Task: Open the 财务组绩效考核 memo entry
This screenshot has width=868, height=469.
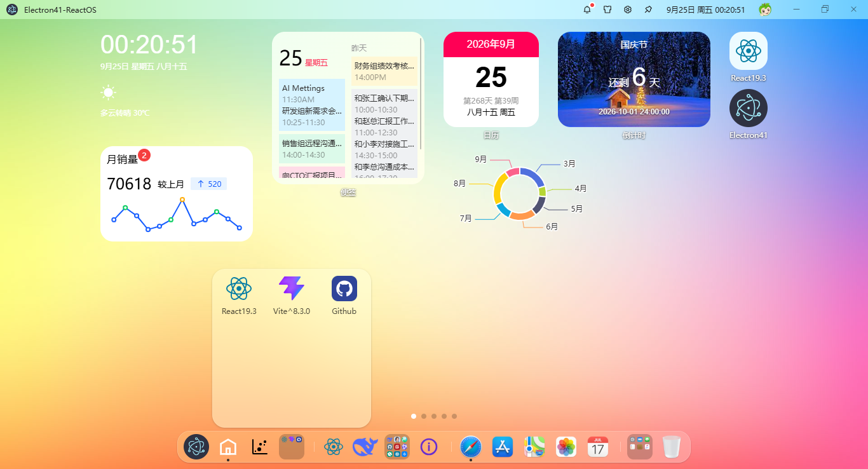Action: pos(384,71)
